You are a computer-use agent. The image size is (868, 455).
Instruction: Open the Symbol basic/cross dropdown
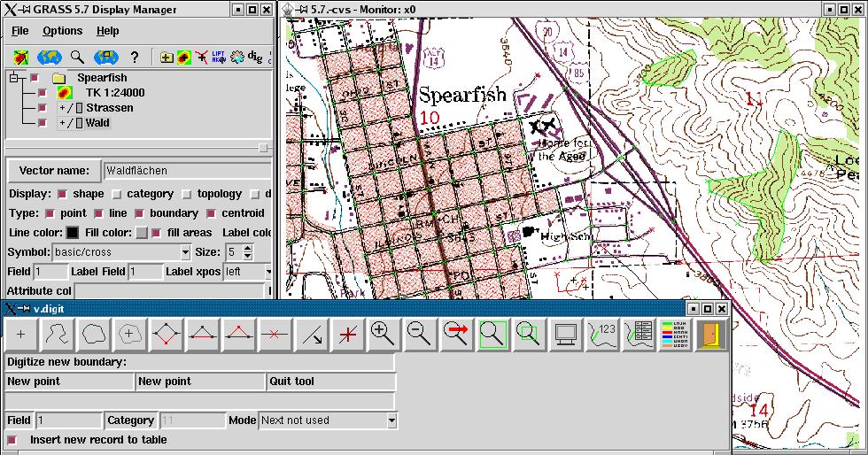click(184, 252)
